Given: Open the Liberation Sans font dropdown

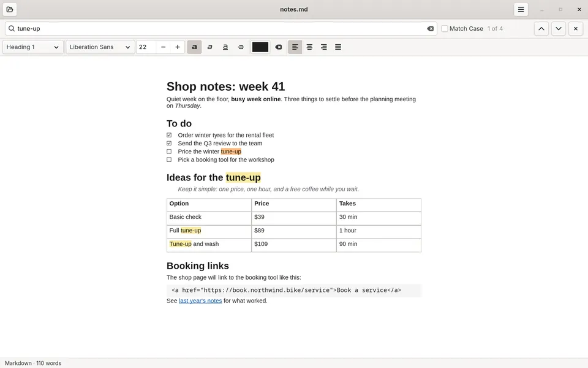Looking at the screenshot, I should click(100, 47).
